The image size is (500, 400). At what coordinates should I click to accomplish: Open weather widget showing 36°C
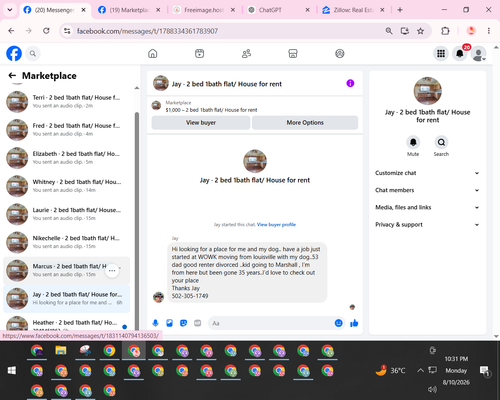pos(390,370)
